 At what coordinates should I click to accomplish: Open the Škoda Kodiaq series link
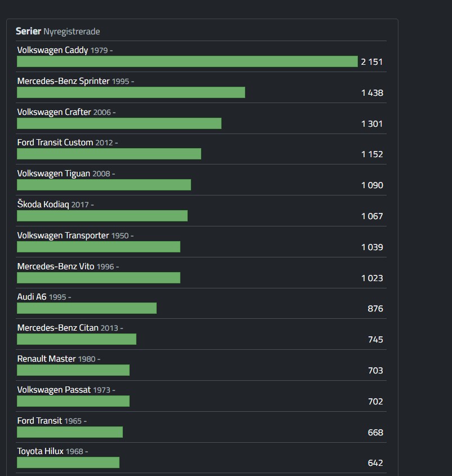[43, 204]
